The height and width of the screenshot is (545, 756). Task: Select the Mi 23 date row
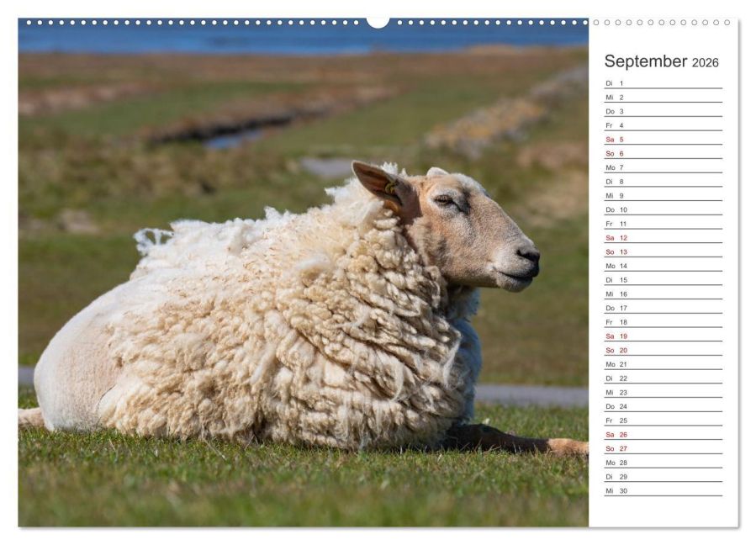point(663,392)
